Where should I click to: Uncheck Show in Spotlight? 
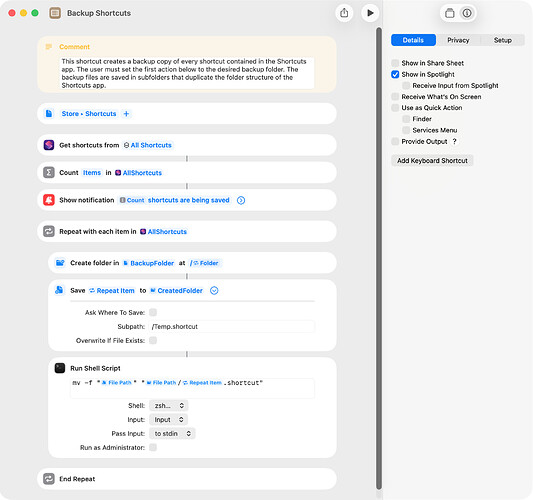pyautogui.click(x=395, y=74)
